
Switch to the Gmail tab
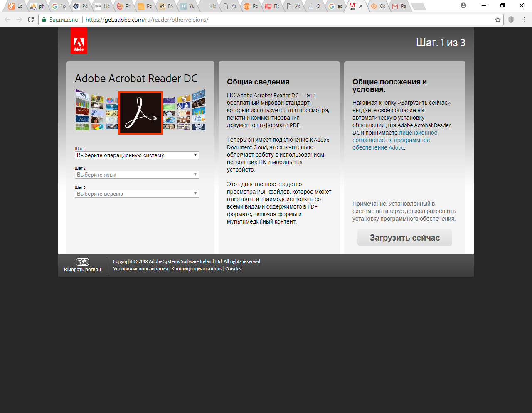(x=399, y=6)
